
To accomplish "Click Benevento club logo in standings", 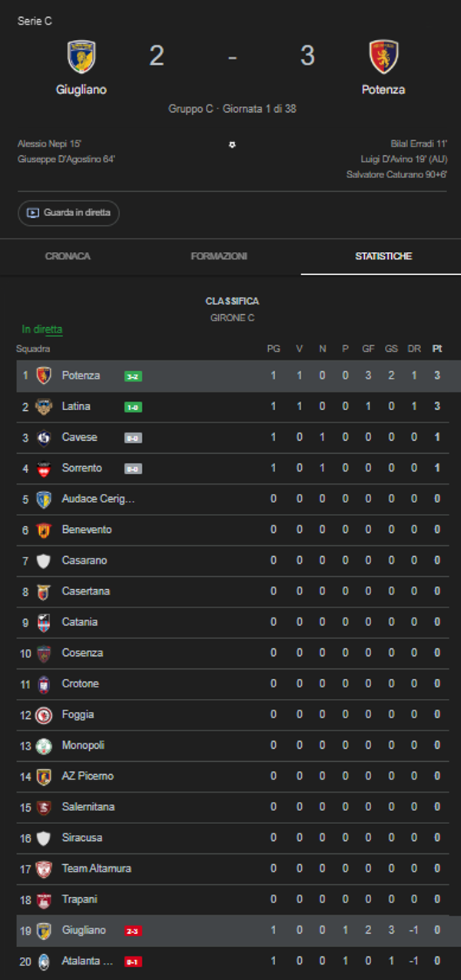I will pyautogui.click(x=44, y=530).
